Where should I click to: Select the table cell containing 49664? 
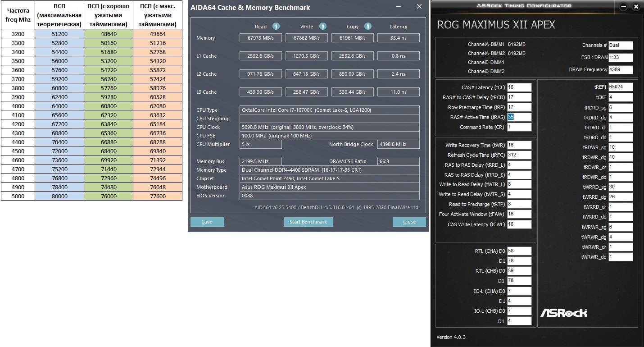point(158,34)
